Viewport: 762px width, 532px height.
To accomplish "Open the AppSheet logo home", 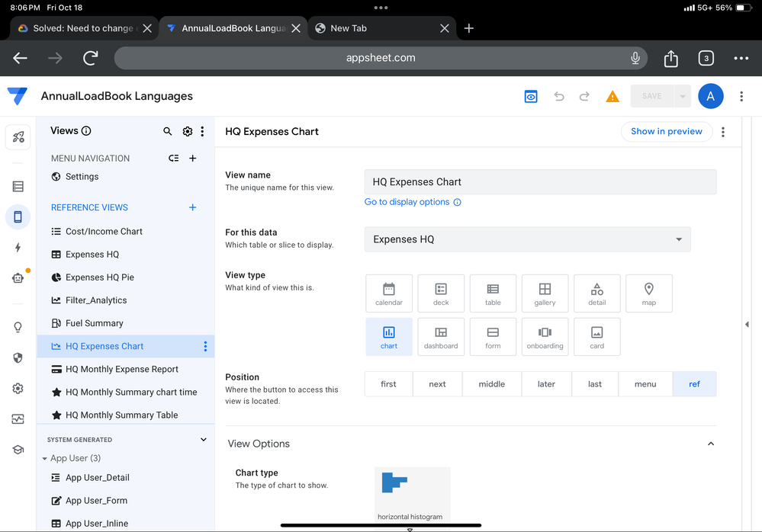I will (x=18, y=96).
